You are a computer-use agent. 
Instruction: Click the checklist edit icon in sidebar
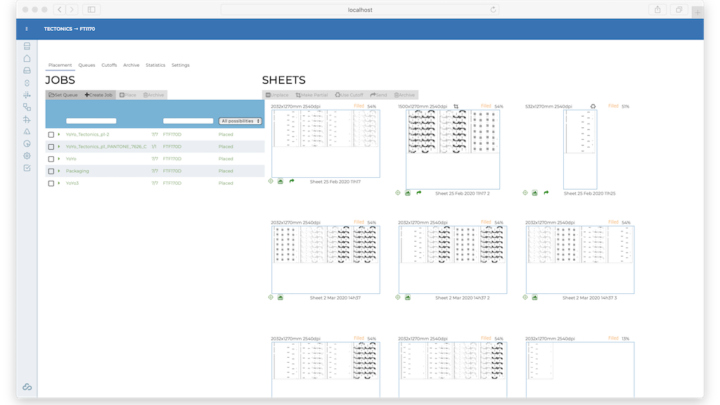27,168
